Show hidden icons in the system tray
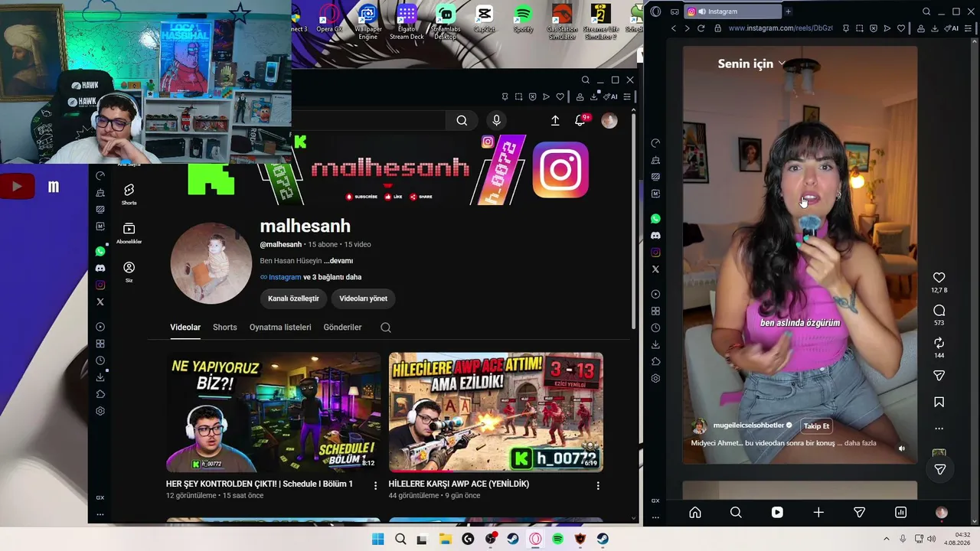The image size is (980, 551). pos(887,539)
